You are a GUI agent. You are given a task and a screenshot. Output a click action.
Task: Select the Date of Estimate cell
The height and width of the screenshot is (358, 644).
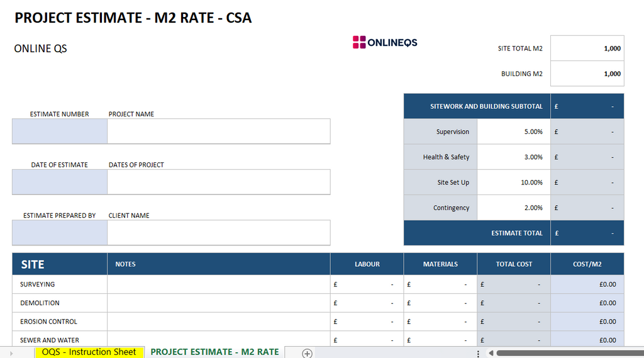pos(60,182)
